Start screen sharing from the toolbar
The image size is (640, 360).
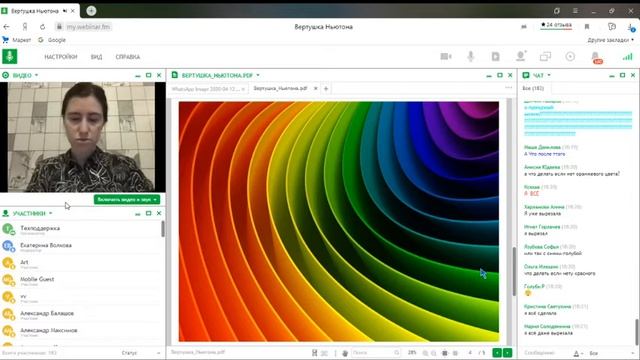[545, 56]
